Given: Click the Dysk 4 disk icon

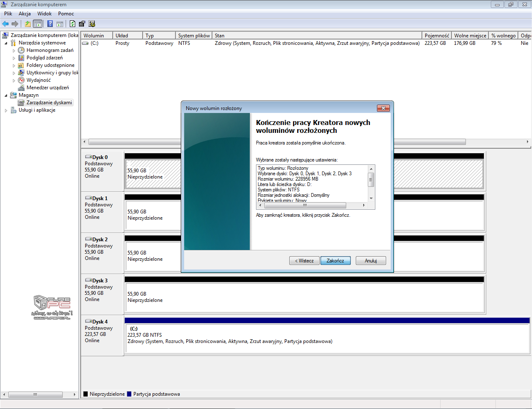Looking at the screenshot, I should point(89,321).
